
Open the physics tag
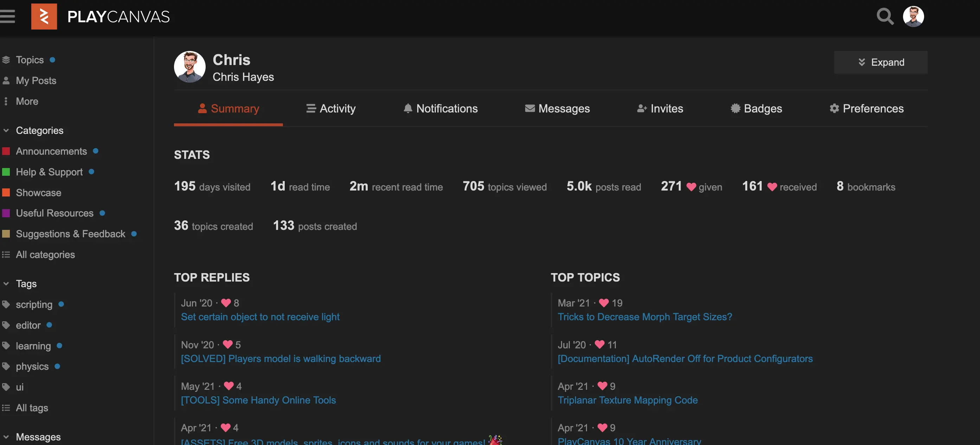point(32,367)
